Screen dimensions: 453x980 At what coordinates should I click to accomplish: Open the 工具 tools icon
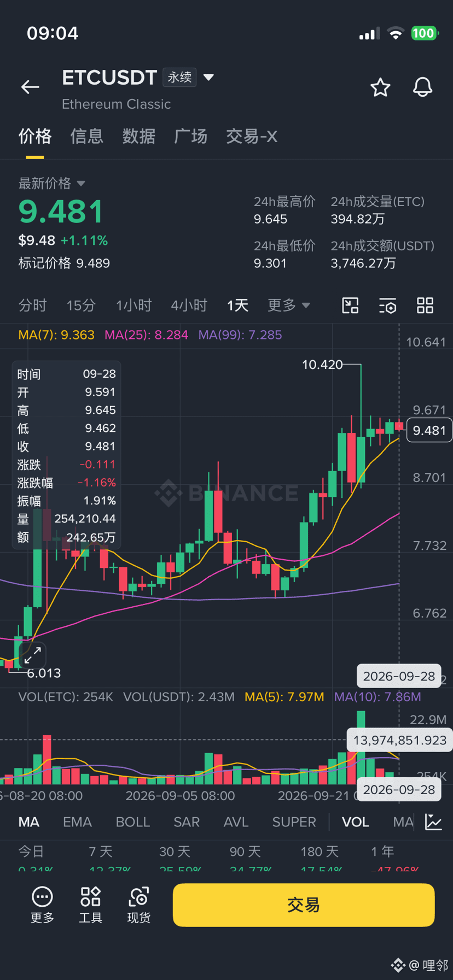click(x=91, y=905)
